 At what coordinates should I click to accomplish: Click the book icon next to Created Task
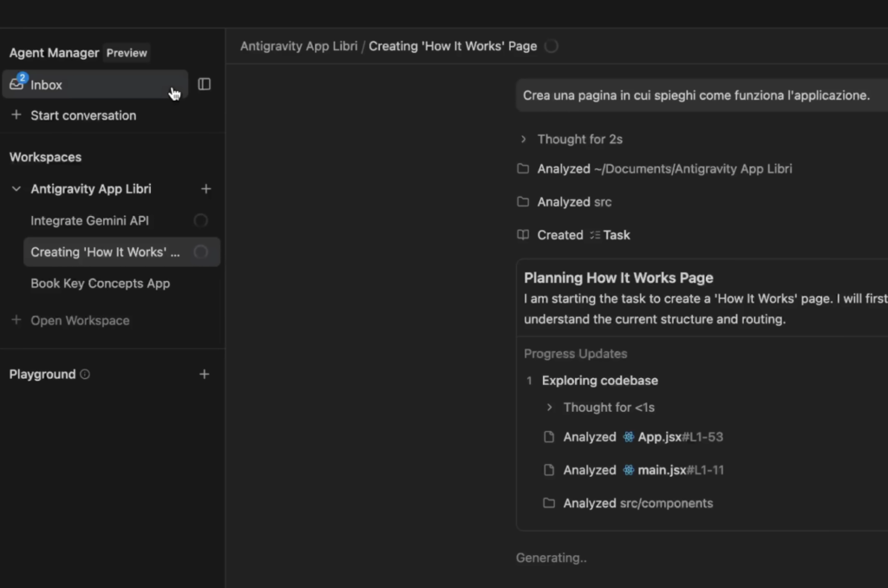[x=522, y=234]
